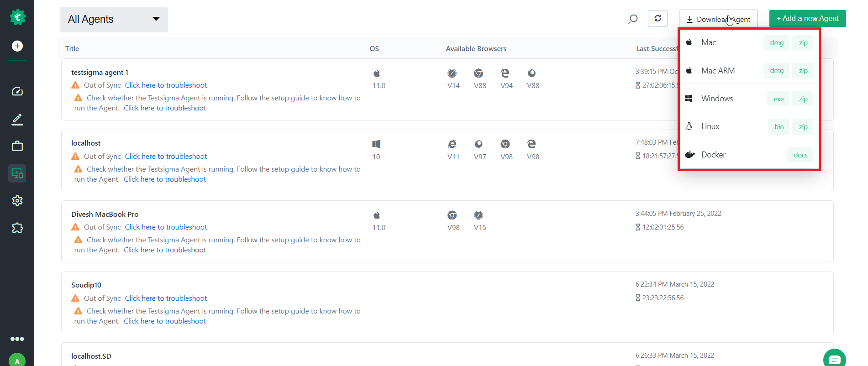Image resolution: width=868 pixels, height=366 pixels.
Task: Click the Title column header
Action: (72, 49)
